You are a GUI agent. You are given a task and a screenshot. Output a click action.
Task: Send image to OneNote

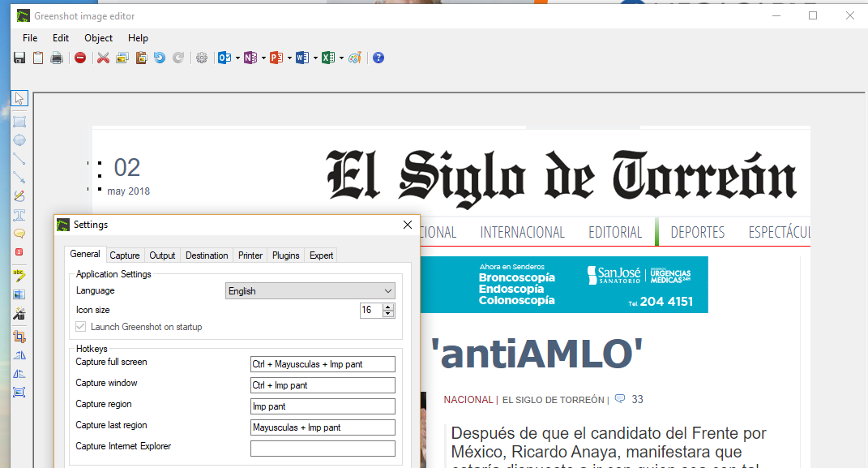click(x=250, y=58)
